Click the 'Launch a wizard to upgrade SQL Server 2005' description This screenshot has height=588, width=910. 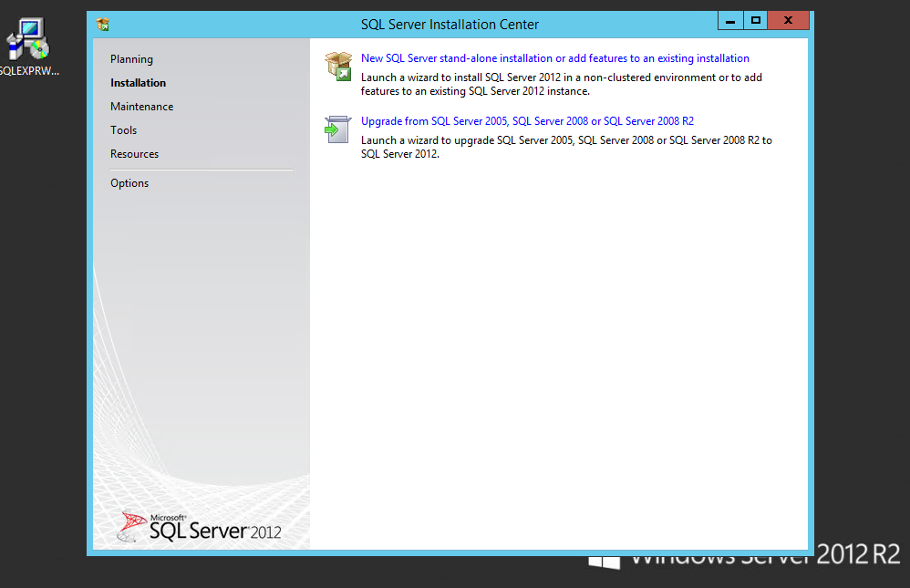pos(566,147)
